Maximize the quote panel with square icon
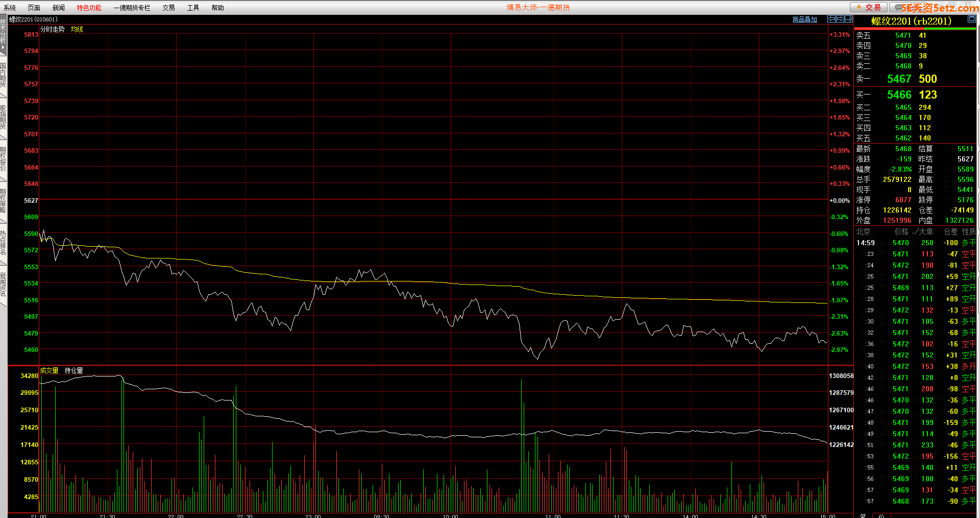The width and height of the screenshot is (980, 518). pos(971,19)
